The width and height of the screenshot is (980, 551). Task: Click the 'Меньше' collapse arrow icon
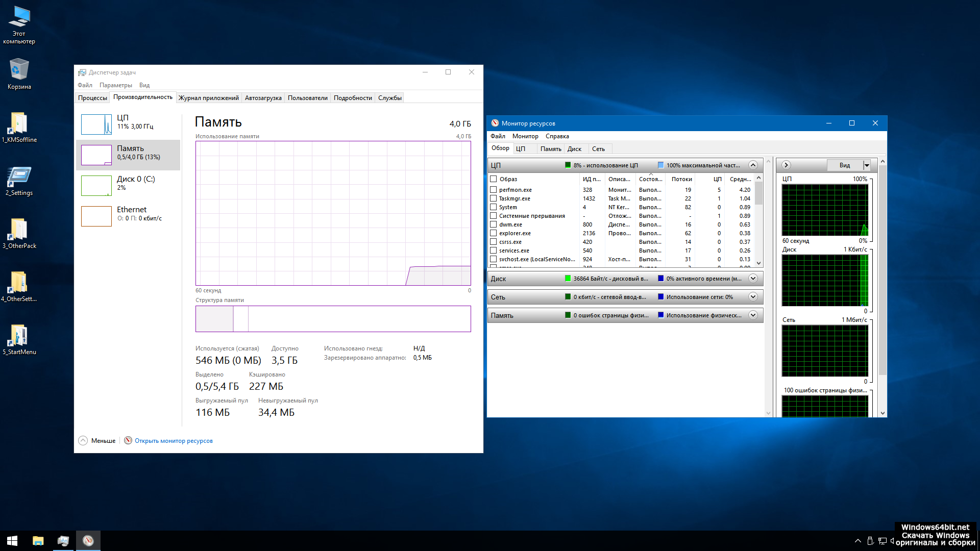[83, 440]
